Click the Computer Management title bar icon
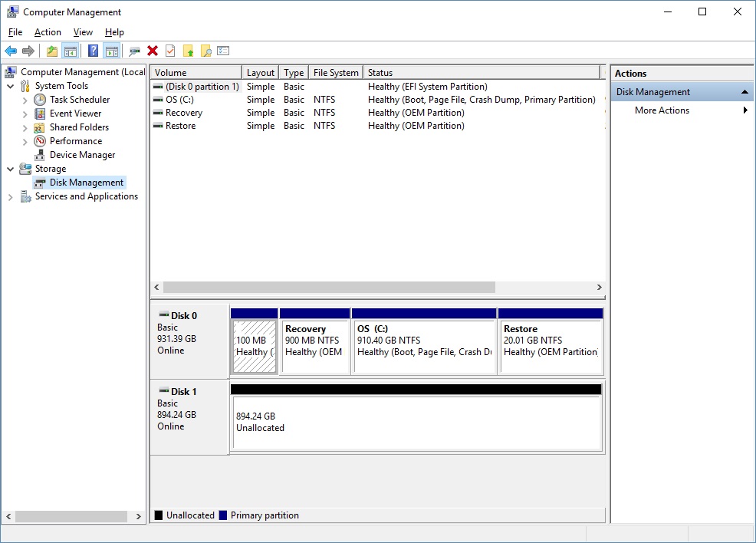This screenshot has height=543, width=756. (x=12, y=12)
